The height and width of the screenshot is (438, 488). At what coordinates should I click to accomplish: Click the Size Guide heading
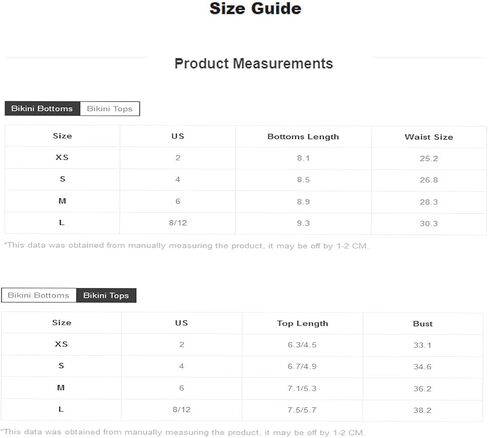click(255, 8)
